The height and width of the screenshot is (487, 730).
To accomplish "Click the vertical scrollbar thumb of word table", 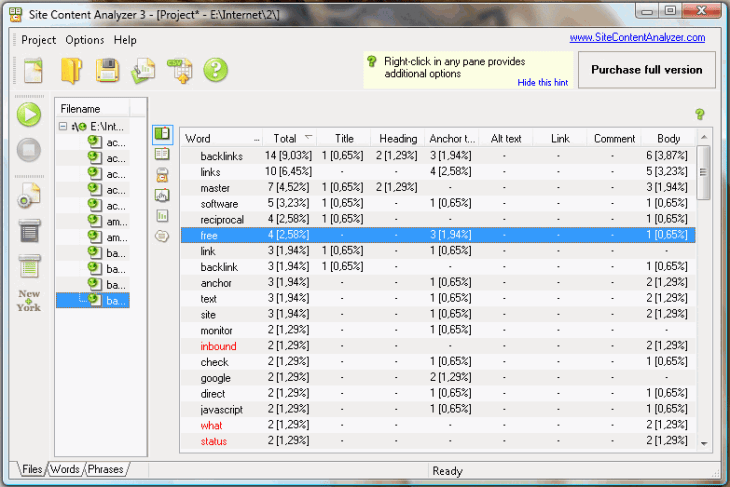I will coord(704,172).
